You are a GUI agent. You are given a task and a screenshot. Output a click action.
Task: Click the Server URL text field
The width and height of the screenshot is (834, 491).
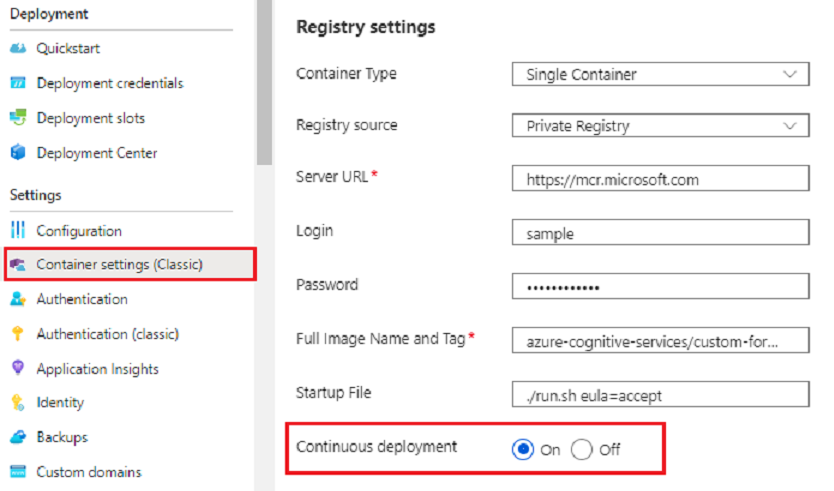(660, 180)
